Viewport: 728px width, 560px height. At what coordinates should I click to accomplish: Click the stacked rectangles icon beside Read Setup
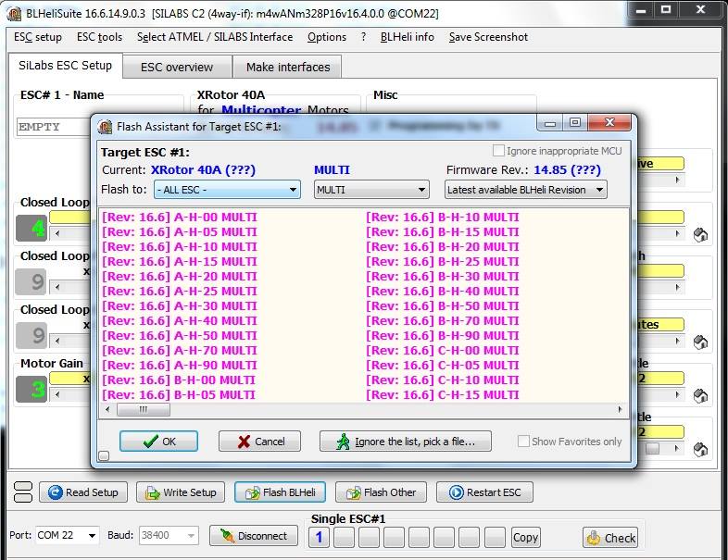(x=23, y=492)
